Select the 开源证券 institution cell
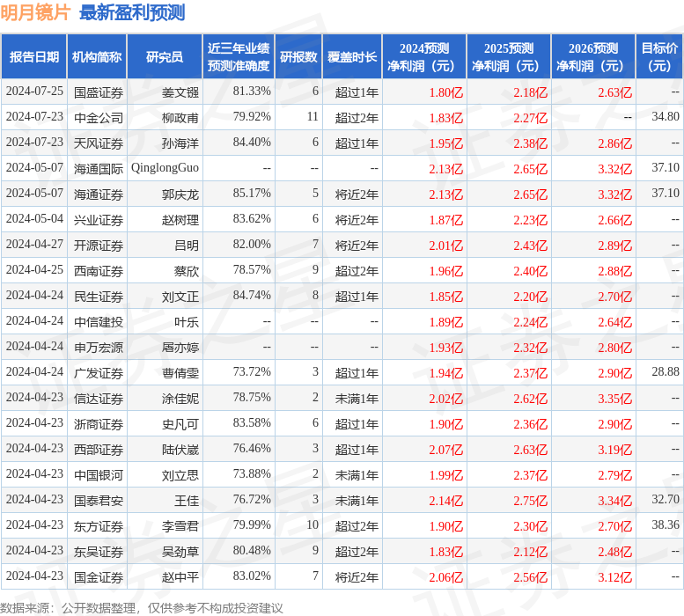The width and height of the screenshot is (684, 616). (98, 246)
